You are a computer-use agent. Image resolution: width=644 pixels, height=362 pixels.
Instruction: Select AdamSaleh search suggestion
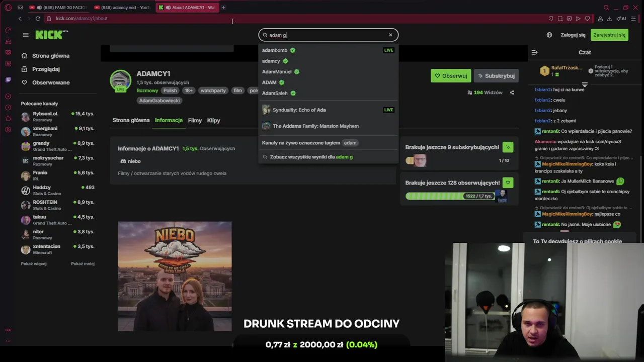click(328, 93)
